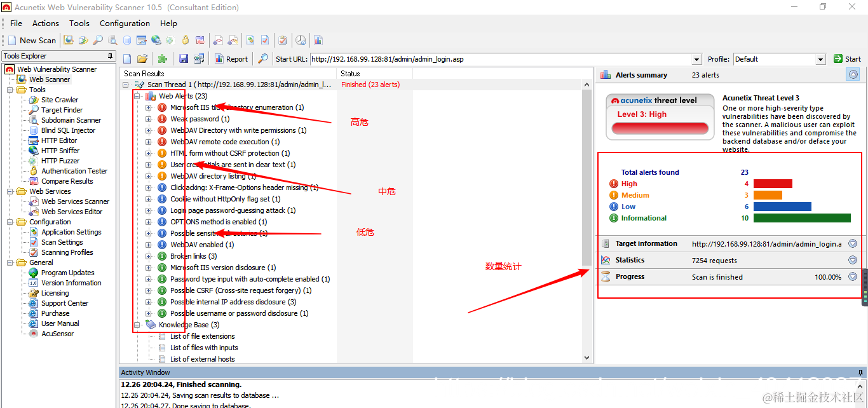Image resolution: width=868 pixels, height=408 pixels.
Task: Click the Start scan button
Action: 847,59
